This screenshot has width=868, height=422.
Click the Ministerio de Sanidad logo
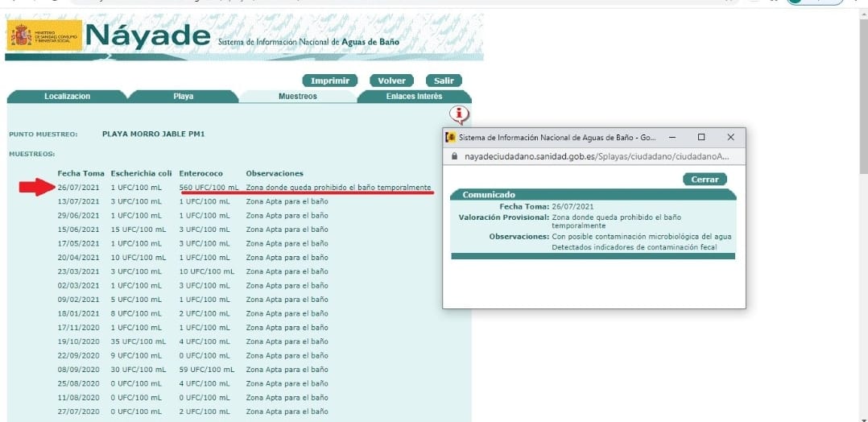(x=43, y=36)
